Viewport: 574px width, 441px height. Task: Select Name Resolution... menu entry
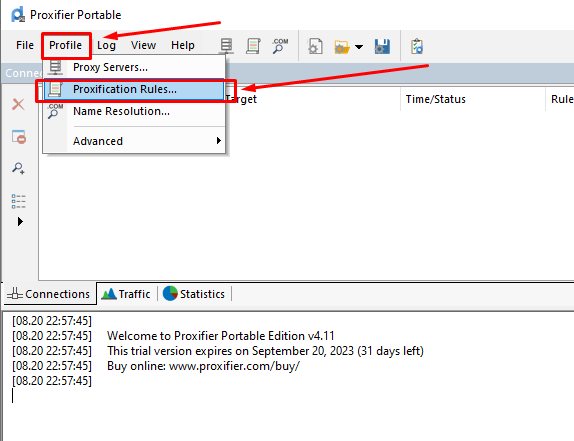134,111
